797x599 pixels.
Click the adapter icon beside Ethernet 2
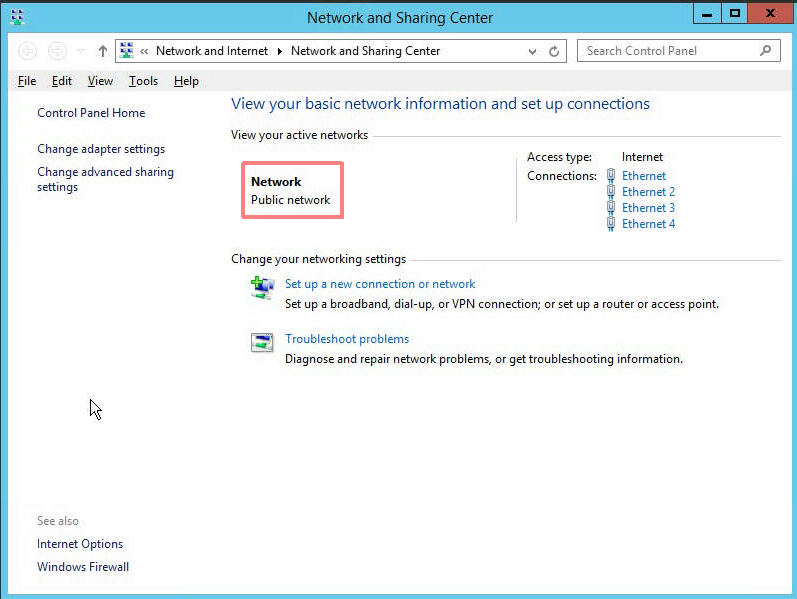pyautogui.click(x=611, y=192)
